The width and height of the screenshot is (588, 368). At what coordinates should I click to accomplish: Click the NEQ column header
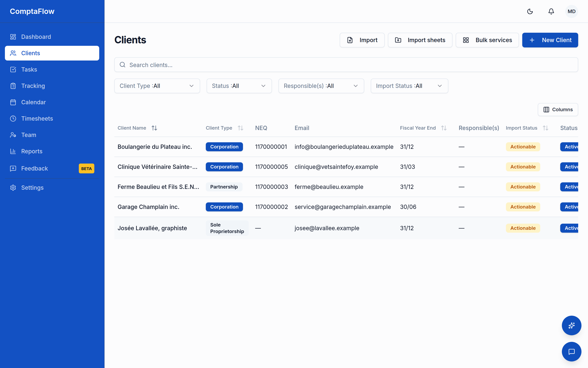(x=261, y=128)
